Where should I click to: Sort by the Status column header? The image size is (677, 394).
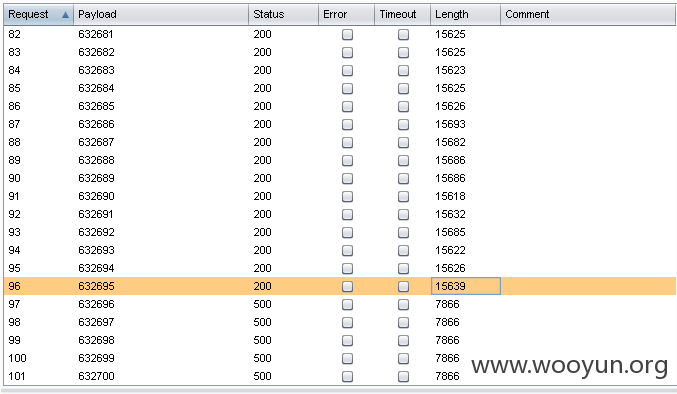coord(283,14)
